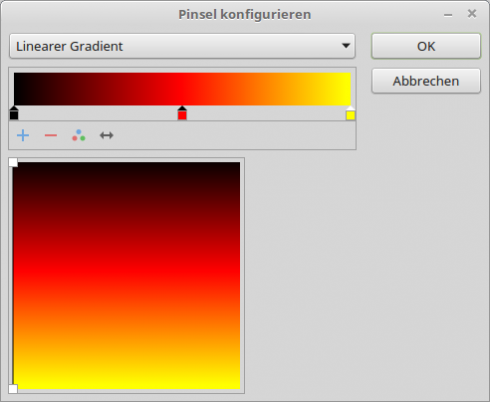Add a new gradient stop with plus icon
The image size is (490, 402).
point(23,135)
